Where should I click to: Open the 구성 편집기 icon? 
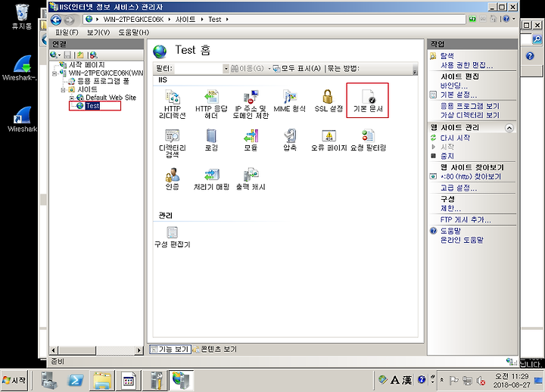(172, 237)
